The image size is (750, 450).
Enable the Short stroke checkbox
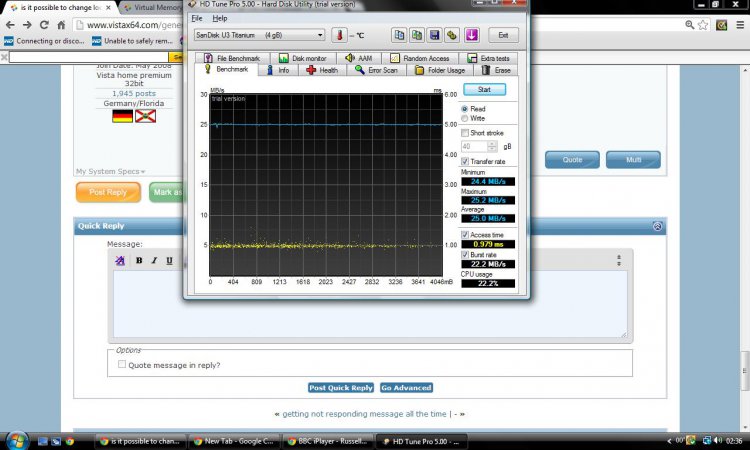[465, 133]
